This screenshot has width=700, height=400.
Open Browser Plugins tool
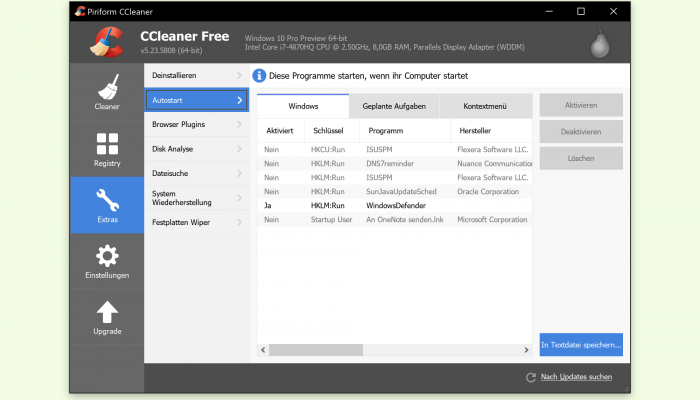[196, 125]
